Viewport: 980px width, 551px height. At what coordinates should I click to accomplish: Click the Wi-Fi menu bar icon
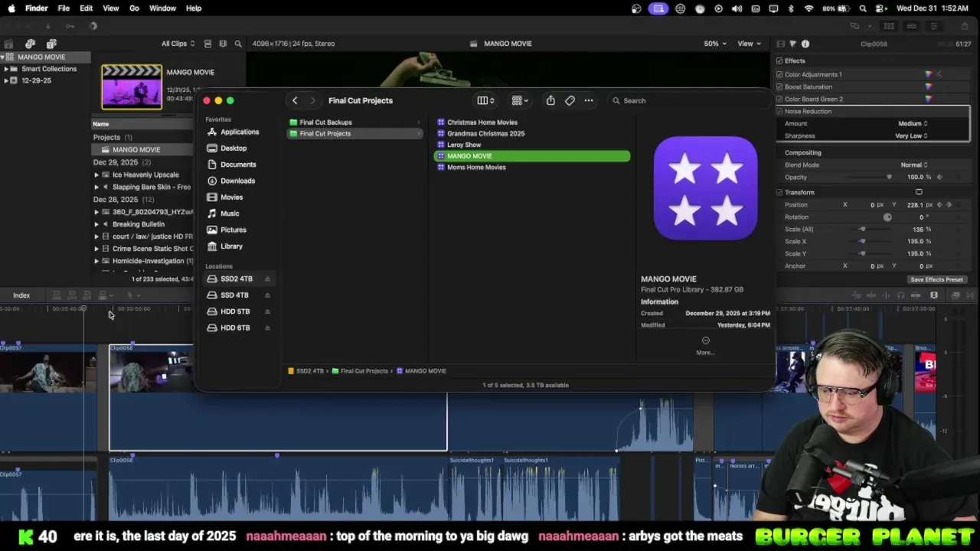[x=808, y=8]
